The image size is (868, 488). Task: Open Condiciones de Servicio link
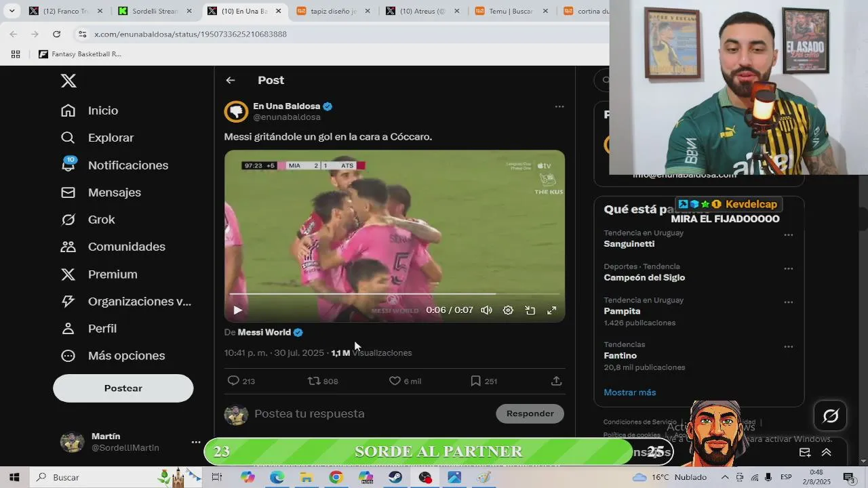pos(640,422)
